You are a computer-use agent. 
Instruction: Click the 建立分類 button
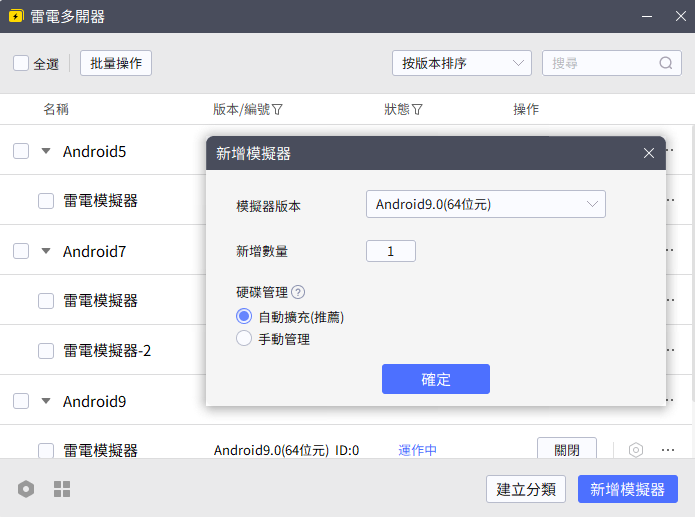[526, 489]
